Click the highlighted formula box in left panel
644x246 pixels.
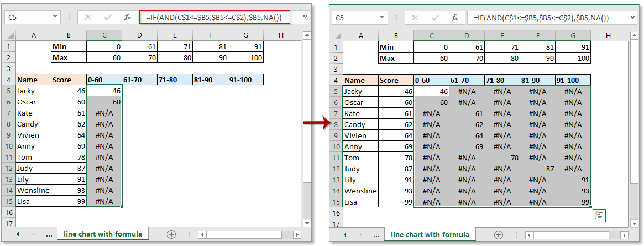click(213, 18)
